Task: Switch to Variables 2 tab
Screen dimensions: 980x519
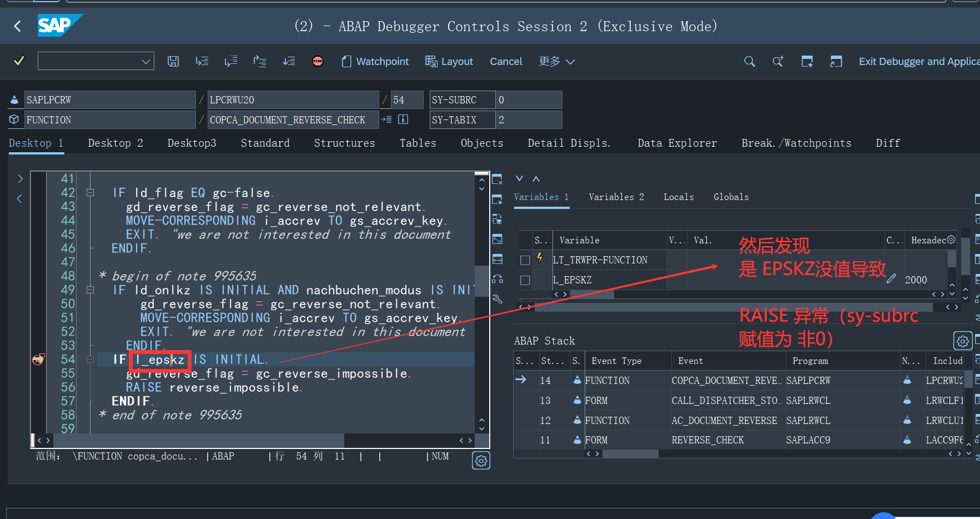Action: [616, 197]
